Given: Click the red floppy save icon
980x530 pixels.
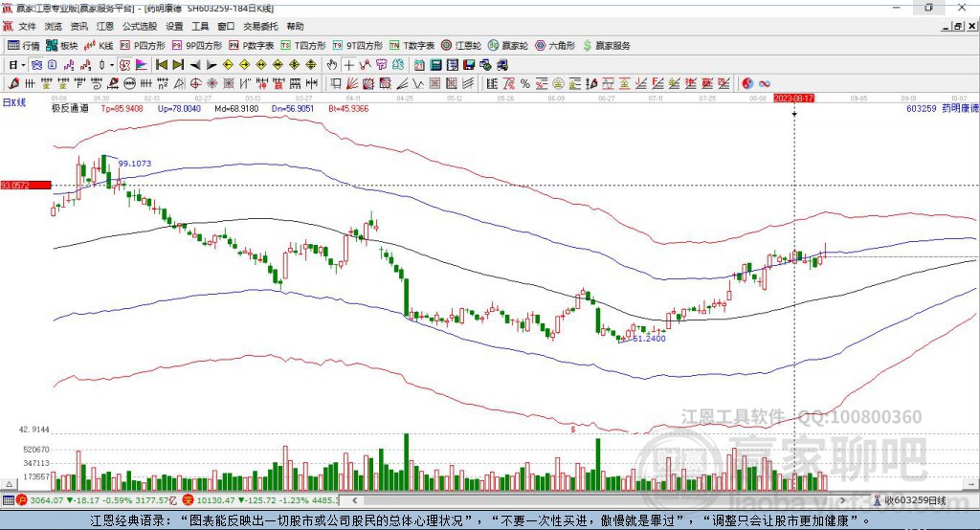Looking at the screenshot, I should point(469,65).
